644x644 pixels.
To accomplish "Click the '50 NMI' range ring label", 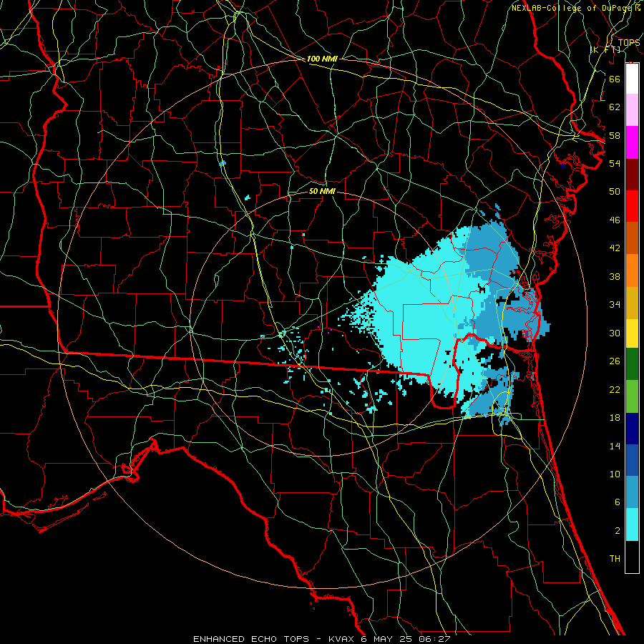I will pos(322,192).
